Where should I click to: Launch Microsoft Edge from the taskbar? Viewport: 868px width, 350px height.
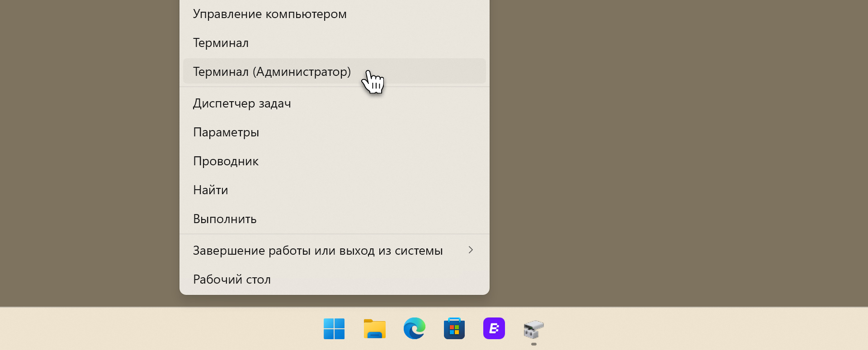(414, 328)
